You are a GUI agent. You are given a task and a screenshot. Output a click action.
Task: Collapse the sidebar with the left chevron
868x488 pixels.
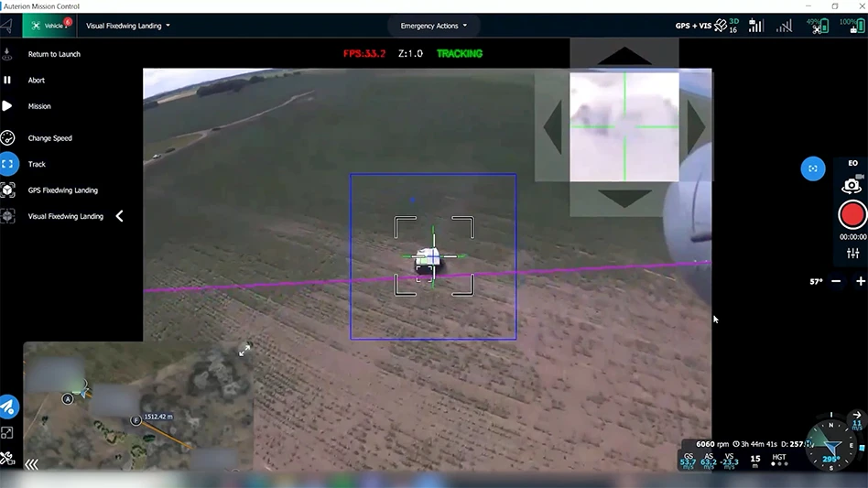(x=119, y=216)
